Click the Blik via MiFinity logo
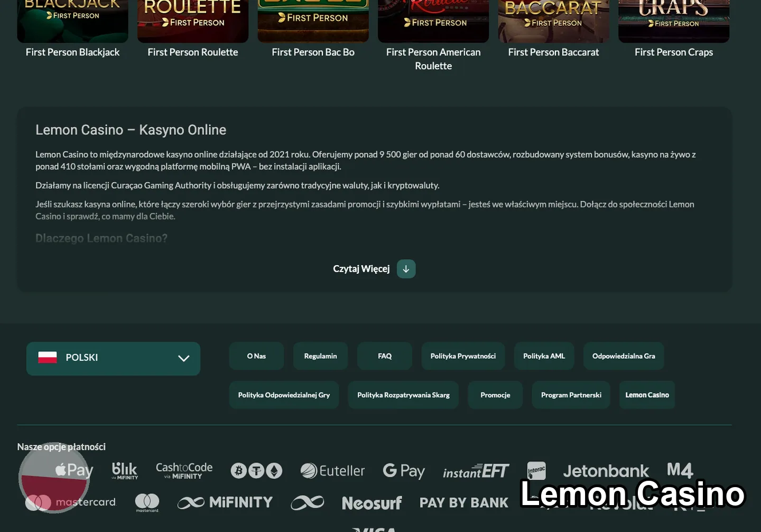 tap(125, 471)
